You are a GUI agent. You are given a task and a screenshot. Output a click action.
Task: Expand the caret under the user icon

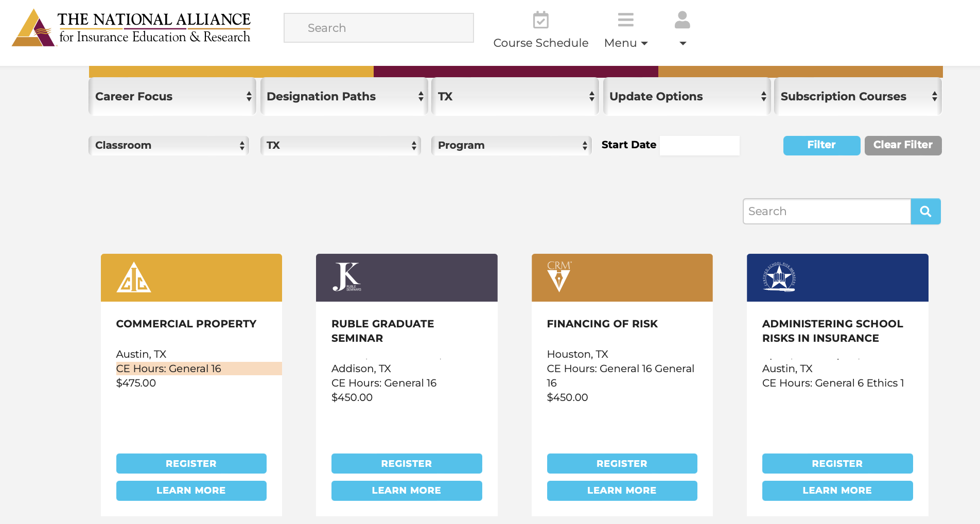click(682, 44)
